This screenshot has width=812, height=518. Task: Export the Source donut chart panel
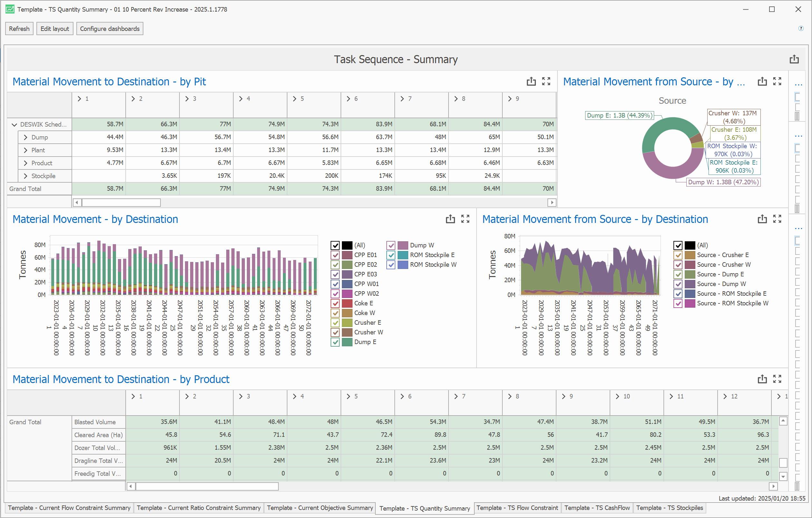point(762,81)
